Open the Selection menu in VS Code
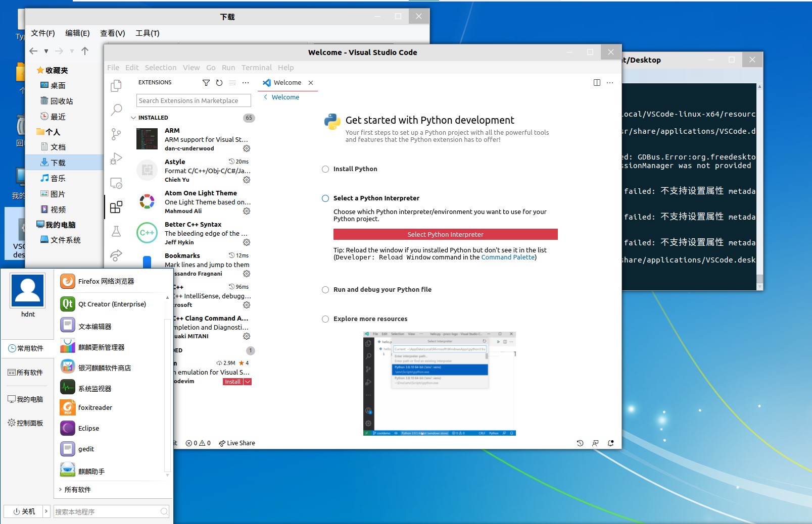Image resolution: width=812 pixels, height=524 pixels. [x=161, y=68]
